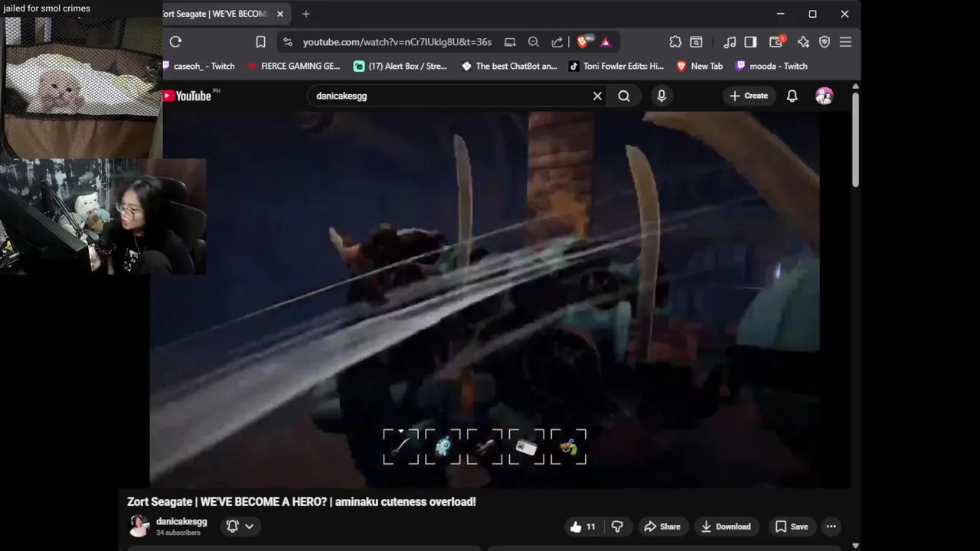The image size is (980, 551).
Task: Click the YouTube search magnifier button
Action: 624,96
